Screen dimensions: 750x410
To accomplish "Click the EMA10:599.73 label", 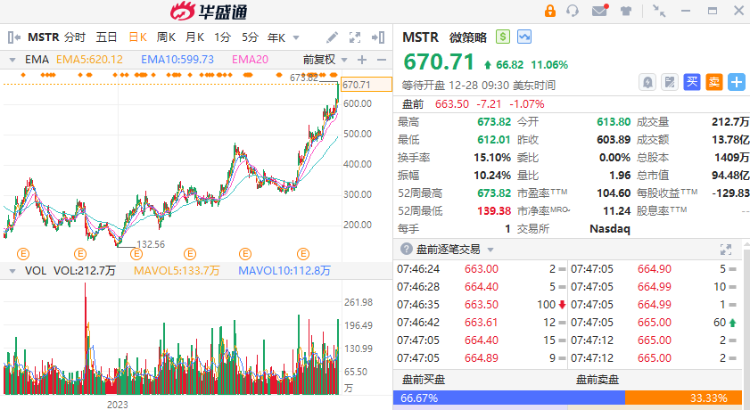I will 177,60.
